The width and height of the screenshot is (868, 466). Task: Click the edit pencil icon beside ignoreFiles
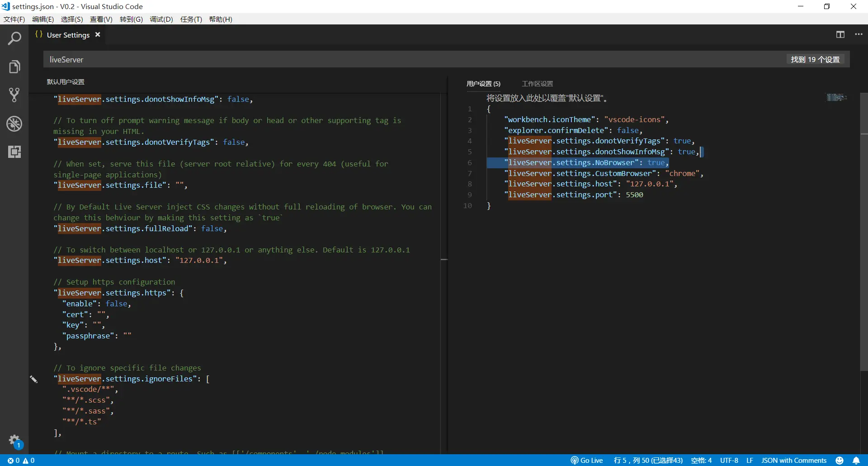click(x=34, y=379)
